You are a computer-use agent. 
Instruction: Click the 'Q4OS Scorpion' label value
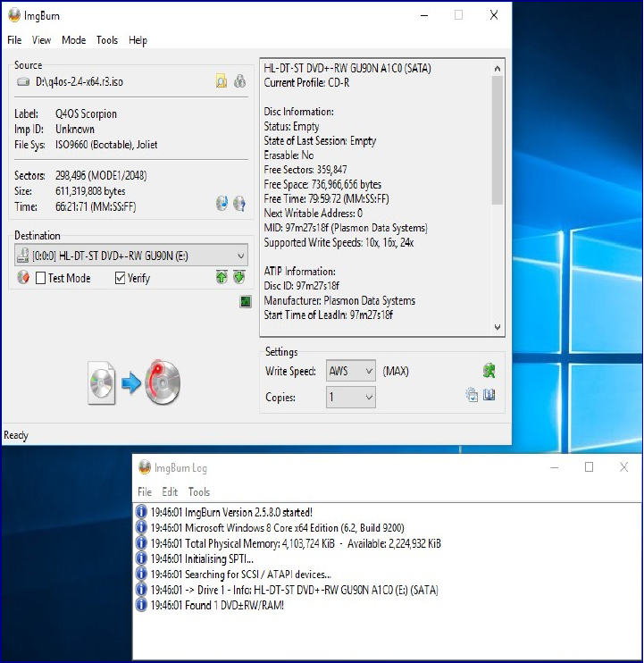click(86, 113)
